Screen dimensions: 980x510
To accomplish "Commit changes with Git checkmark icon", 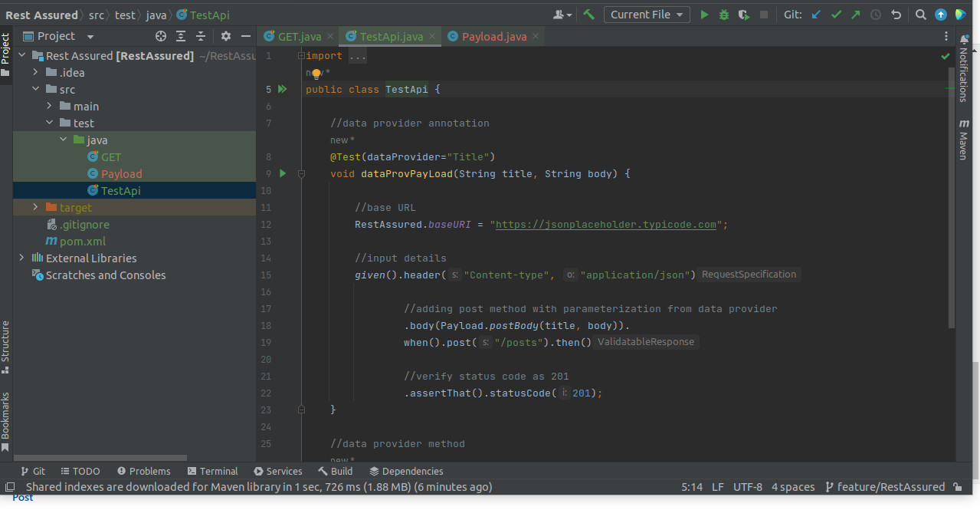I will tap(836, 15).
